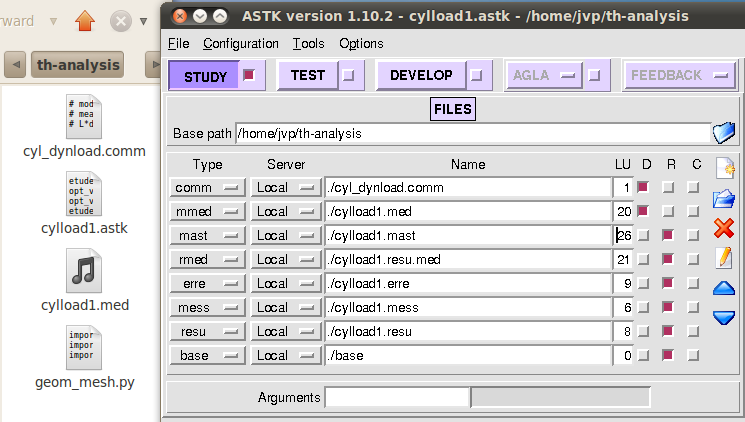Open the File menu

[x=179, y=43]
